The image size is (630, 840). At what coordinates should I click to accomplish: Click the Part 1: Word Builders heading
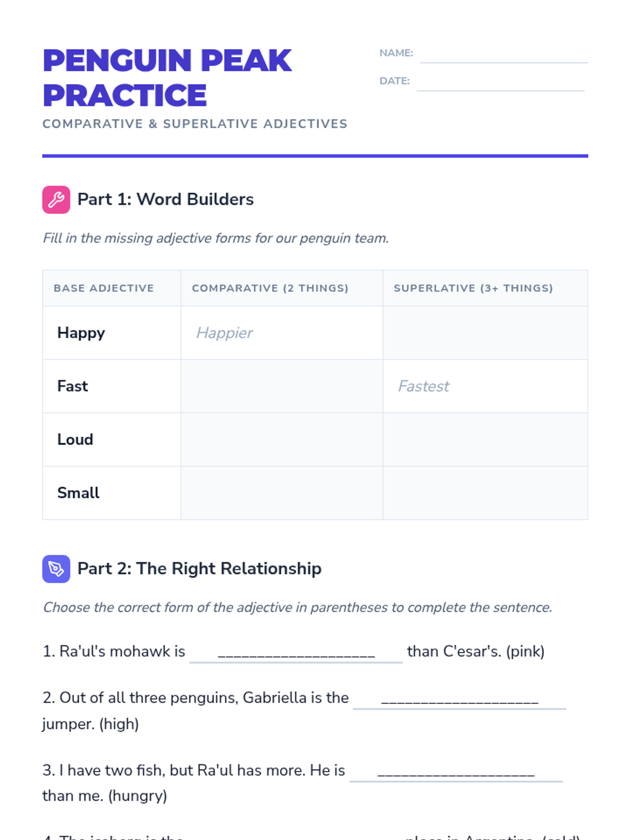point(165,199)
